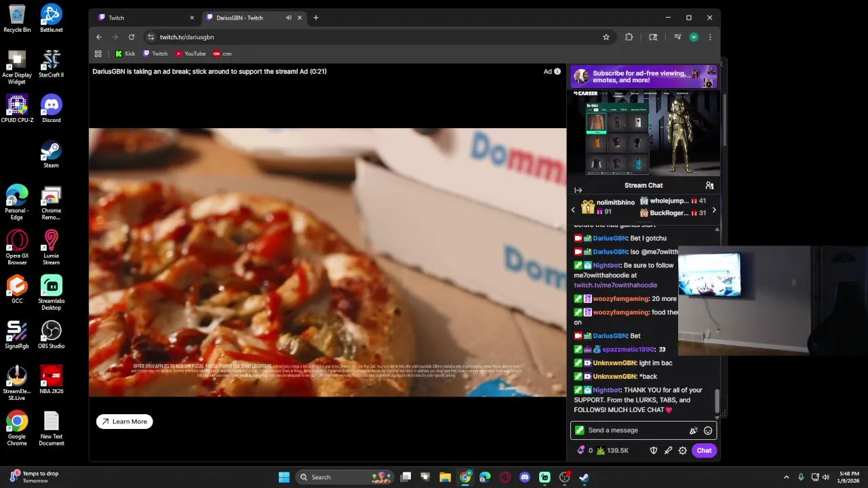The width and height of the screenshot is (868, 488).
Task: Open the chat identity badge in message box
Action: 579,430
